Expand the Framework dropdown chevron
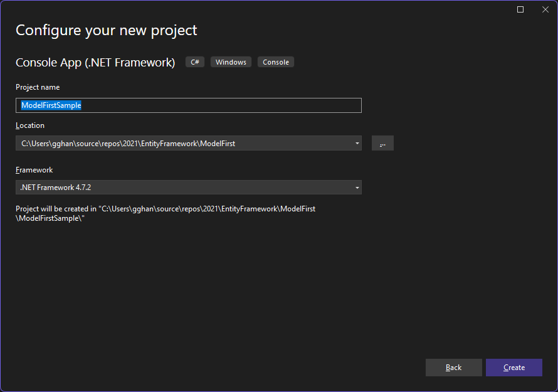Image resolution: width=558 pixels, height=392 pixels. coord(357,187)
